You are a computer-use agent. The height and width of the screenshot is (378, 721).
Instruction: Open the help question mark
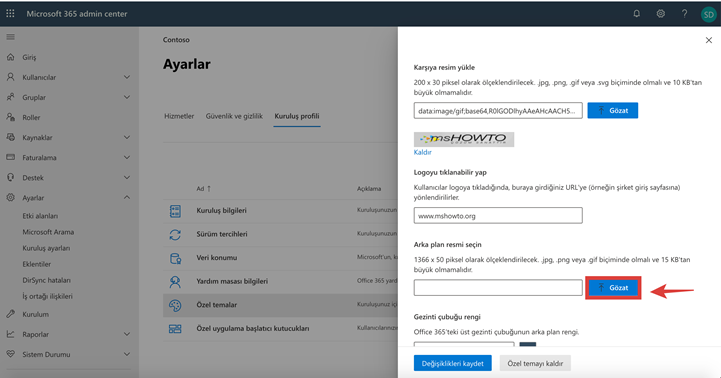click(684, 14)
